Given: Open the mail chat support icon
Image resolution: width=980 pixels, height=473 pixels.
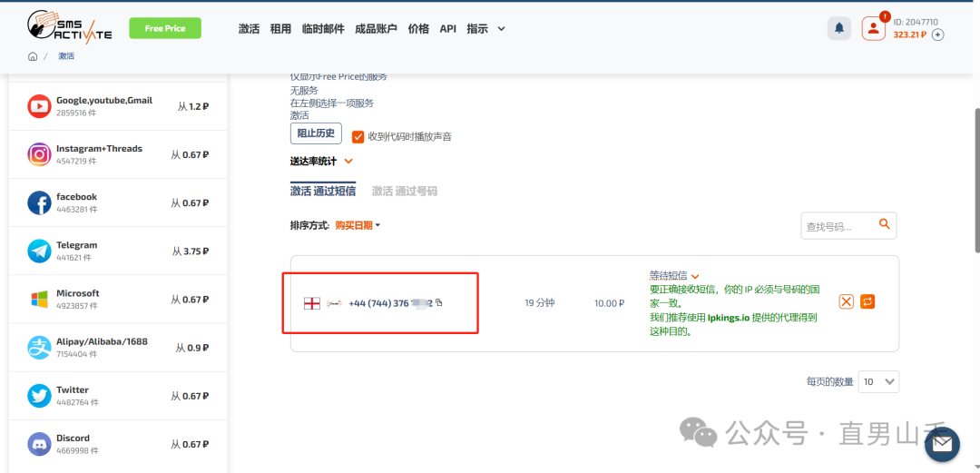Looking at the screenshot, I should (x=942, y=444).
